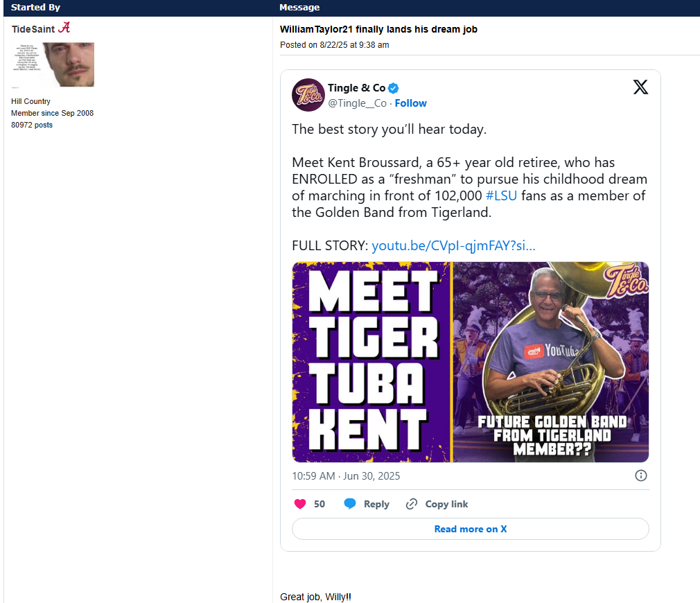Click the reply speech bubble icon

click(x=350, y=503)
